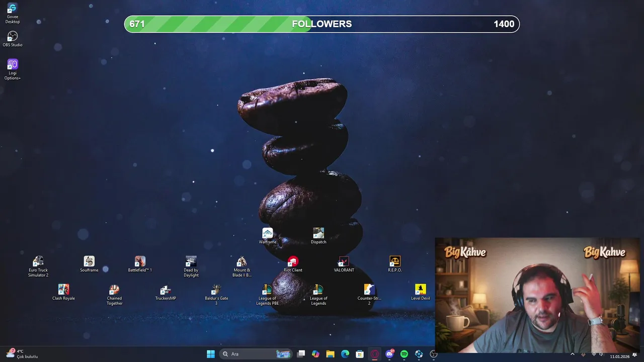Select the R.E.P.O. game icon
The width and height of the screenshot is (644, 362).
tap(395, 264)
